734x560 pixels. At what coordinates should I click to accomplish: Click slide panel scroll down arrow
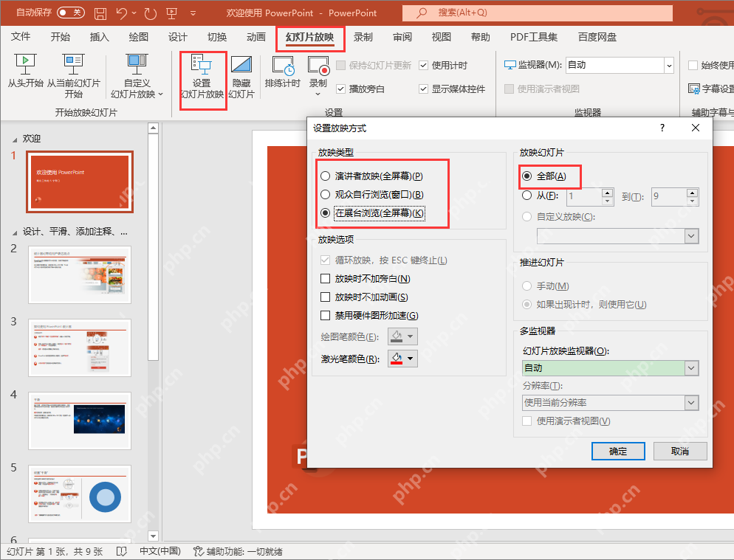(153, 536)
